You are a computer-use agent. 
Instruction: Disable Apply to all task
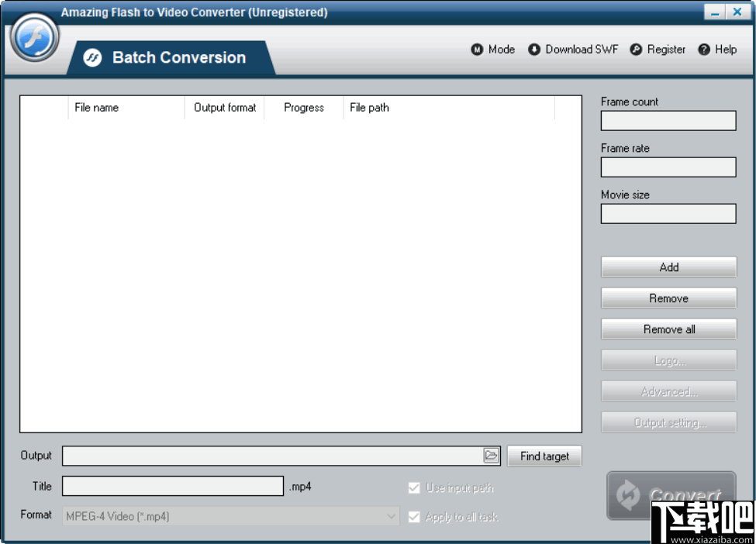pyautogui.click(x=414, y=516)
